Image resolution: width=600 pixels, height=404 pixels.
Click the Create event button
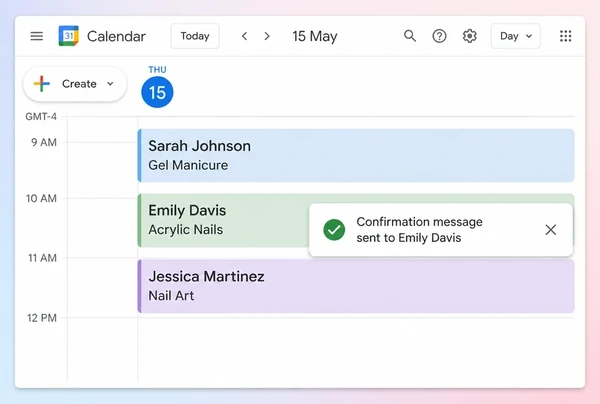click(75, 84)
